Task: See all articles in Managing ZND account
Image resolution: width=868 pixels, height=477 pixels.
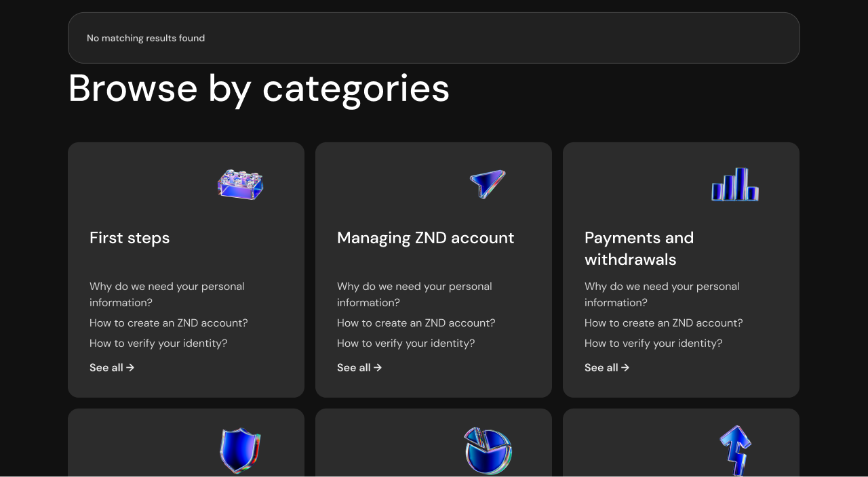Action: [359, 367]
